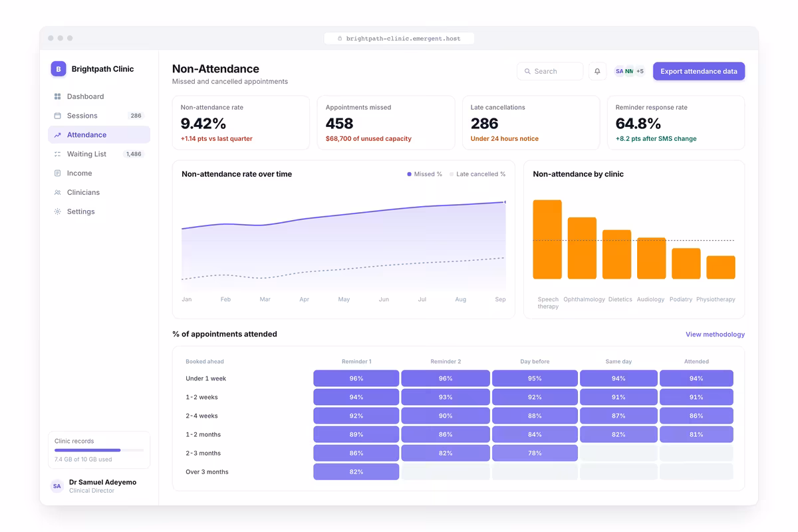Click the Dashboard grid icon
This screenshot has width=798, height=532.
point(57,96)
